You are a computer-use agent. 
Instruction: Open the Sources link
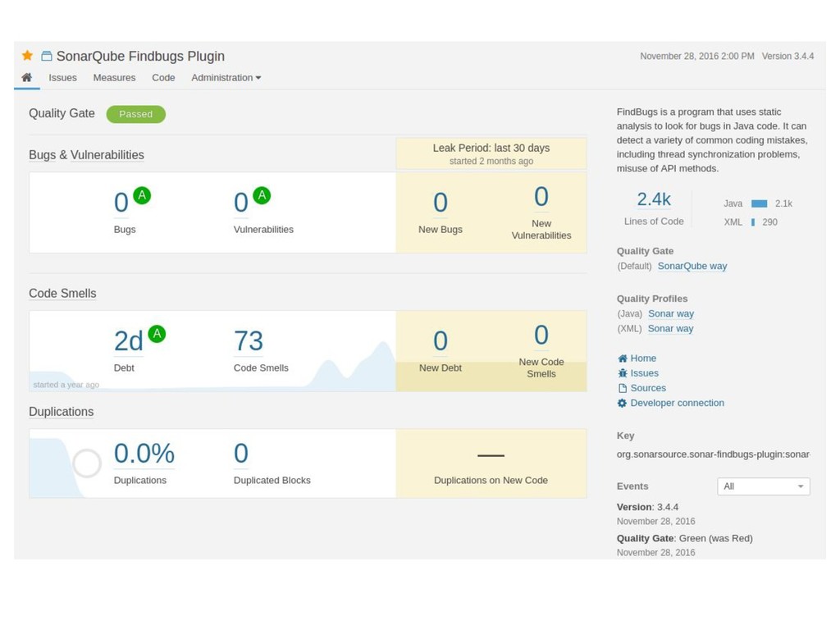click(648, 388)
